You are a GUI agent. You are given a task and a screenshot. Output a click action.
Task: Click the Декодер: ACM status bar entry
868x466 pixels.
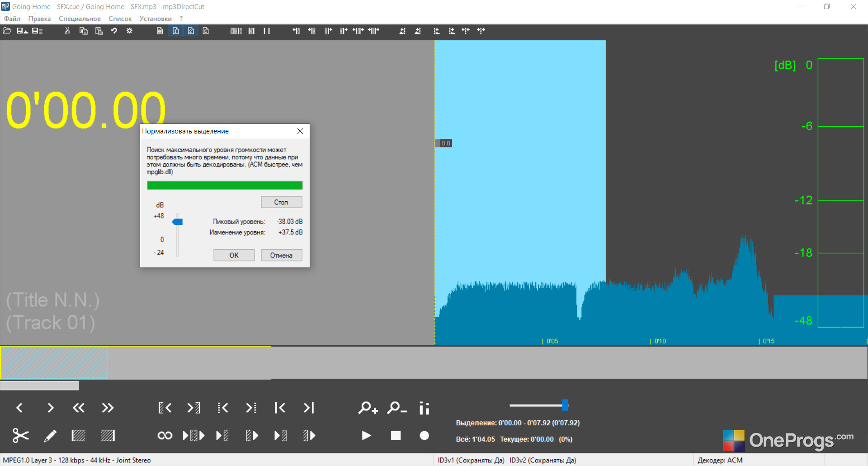[720, 460]
